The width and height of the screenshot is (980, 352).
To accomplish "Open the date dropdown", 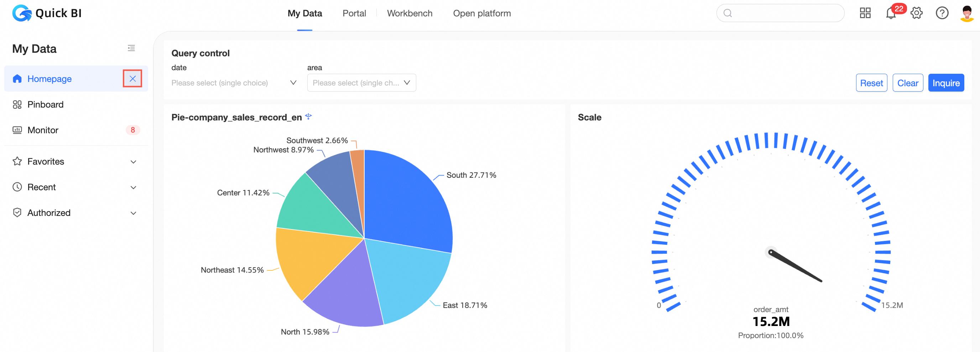I will (234, 83).
